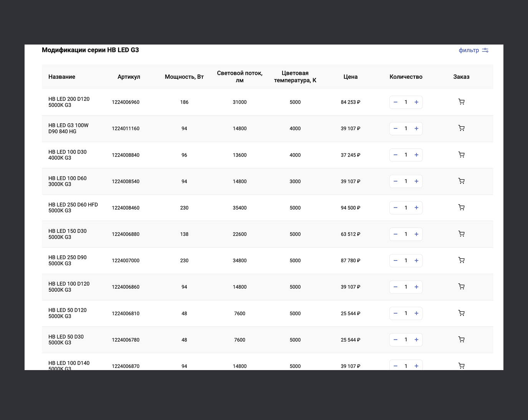Click article number 1224007000
The width and height of the screenshot is (528, 420).
coord(126,261)
